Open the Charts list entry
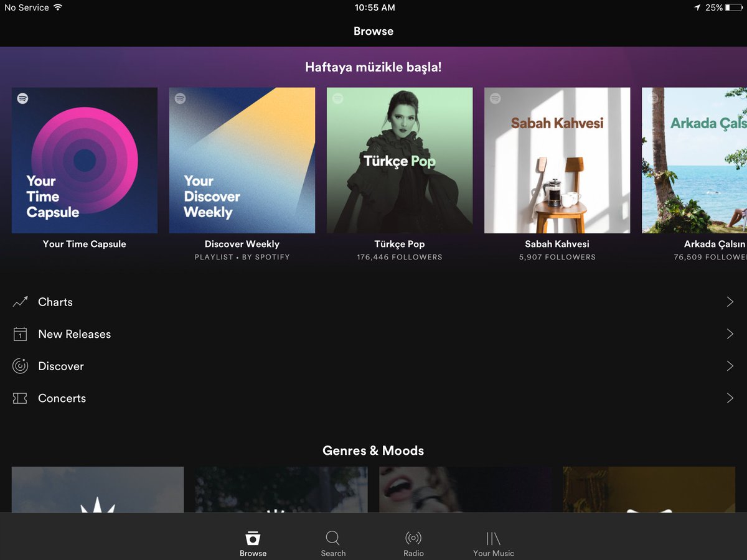 pyautogui.click(x=374, y=302)
